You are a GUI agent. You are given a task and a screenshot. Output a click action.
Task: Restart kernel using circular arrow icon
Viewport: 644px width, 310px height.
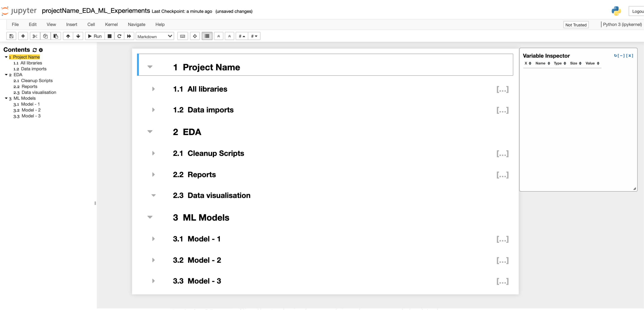click(x=119, y=36)
